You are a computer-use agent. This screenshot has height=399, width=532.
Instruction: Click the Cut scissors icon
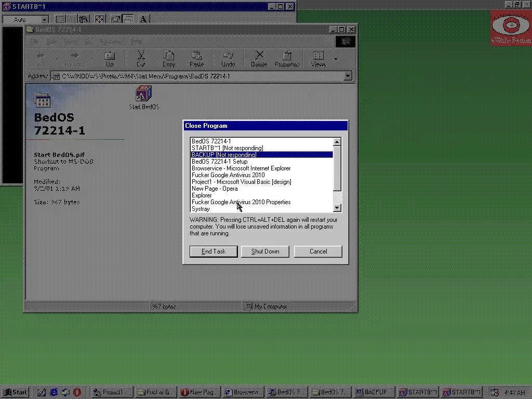pos(141,59)
